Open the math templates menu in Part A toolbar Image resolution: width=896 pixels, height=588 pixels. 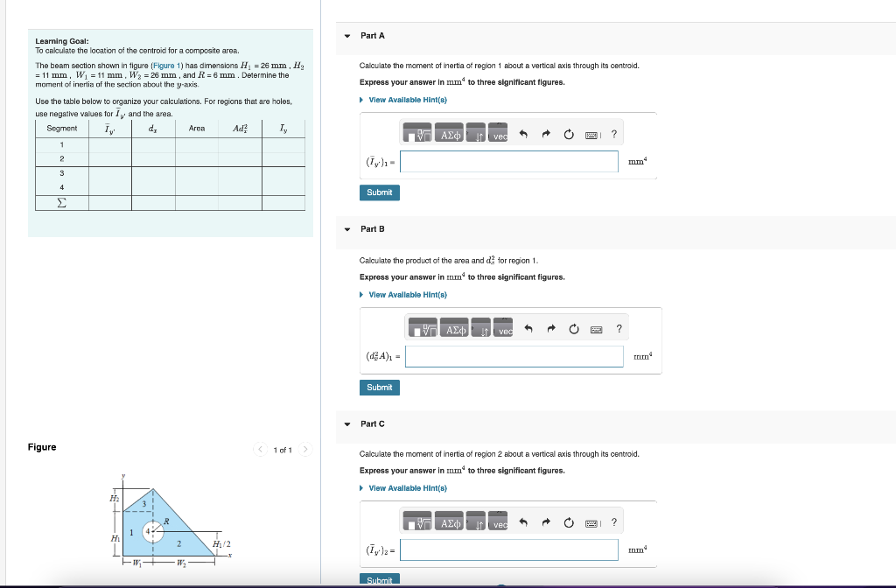click(417, 134)
